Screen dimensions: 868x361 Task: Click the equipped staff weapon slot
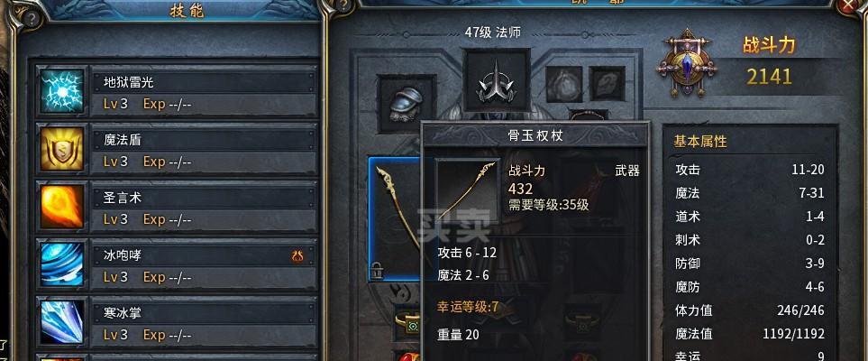396,219
